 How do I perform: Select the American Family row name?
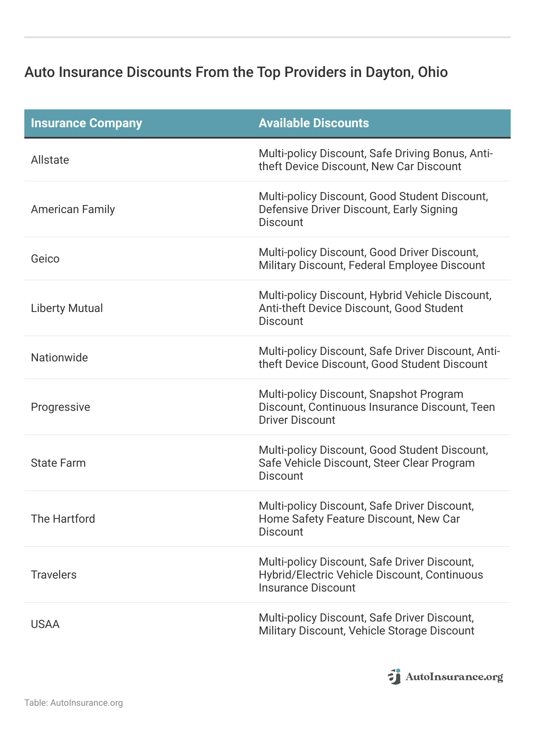73,209
